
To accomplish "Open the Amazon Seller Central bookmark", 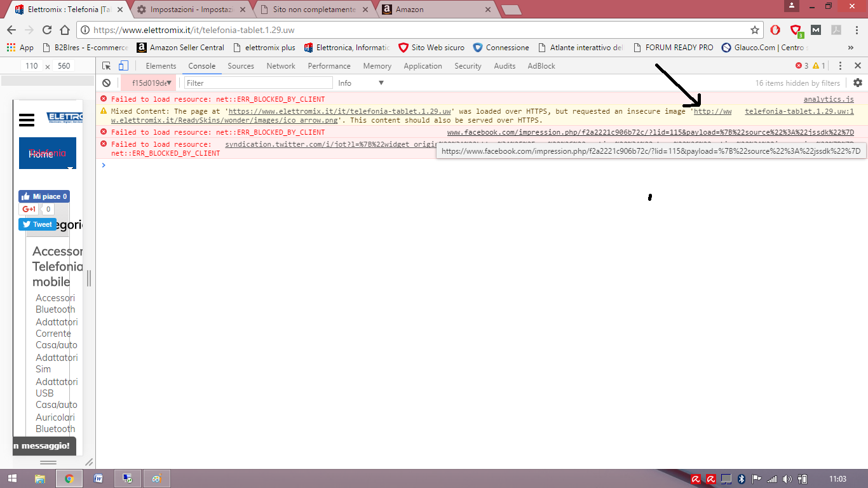I will click(x=180, y=48).
